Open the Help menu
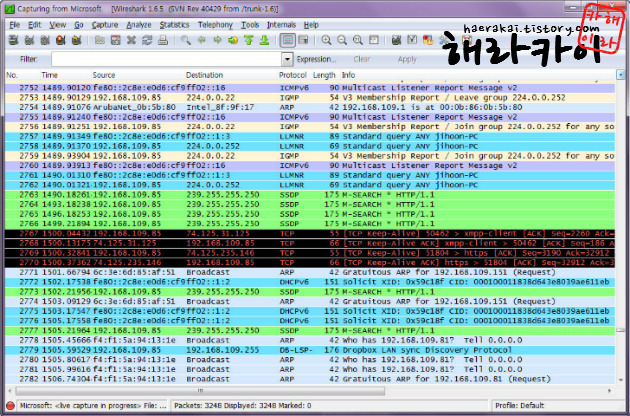The height and width of the screenshot is (416, 630). [311, 25]
